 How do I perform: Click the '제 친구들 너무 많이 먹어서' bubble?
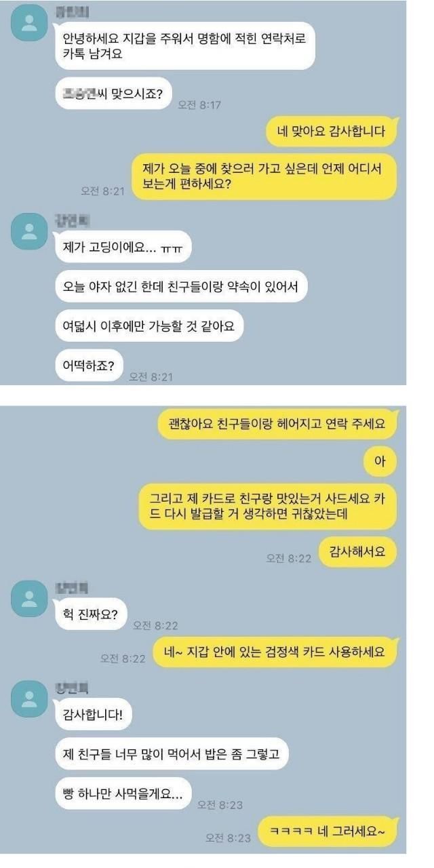172,753
